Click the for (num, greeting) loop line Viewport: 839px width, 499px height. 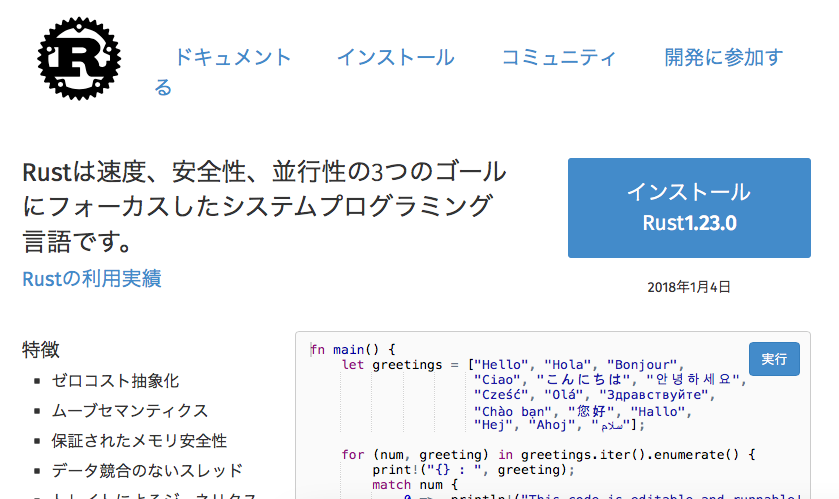pyautogui.click(x=548, y=455)
